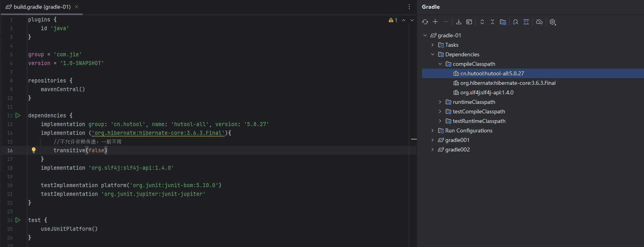This screenshot has width=644, height=247.
Task: Click the junit-jupiter dependency string
Action: (x=153, y=194)
